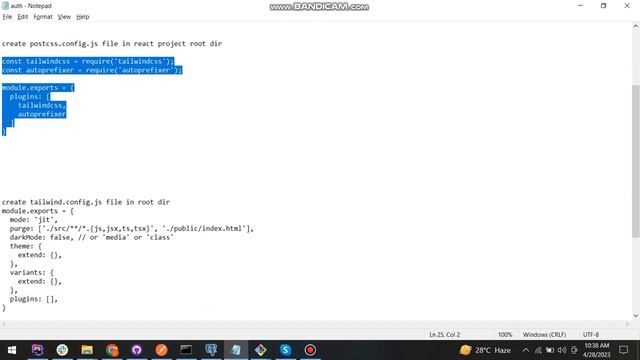640x360 pixels.
Task: Open the command prompt taskbar icon
Action: coord(186,350)
